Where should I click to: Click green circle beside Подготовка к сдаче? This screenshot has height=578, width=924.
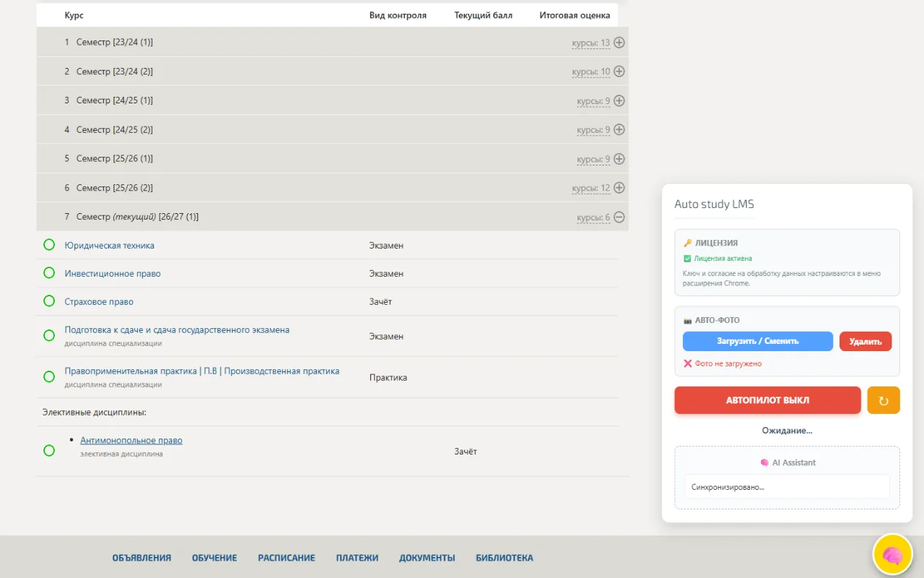[x=49, y=336]
